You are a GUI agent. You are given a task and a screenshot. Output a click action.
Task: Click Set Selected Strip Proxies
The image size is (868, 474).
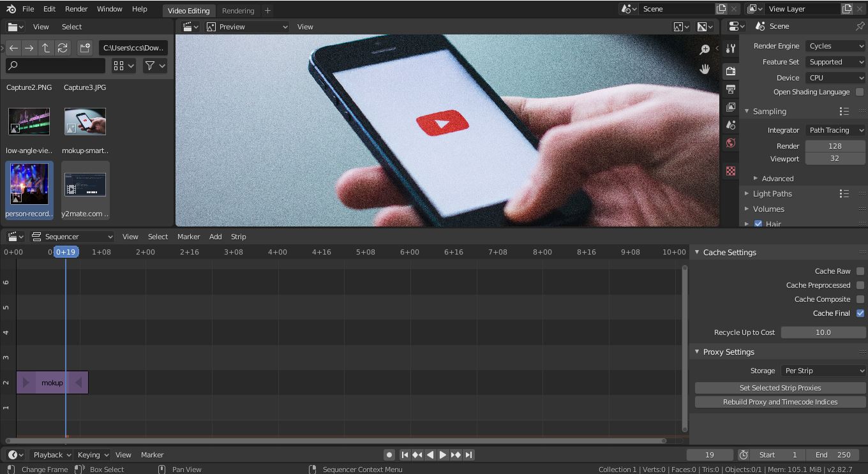pyautogui.click(x=779, y=387)
